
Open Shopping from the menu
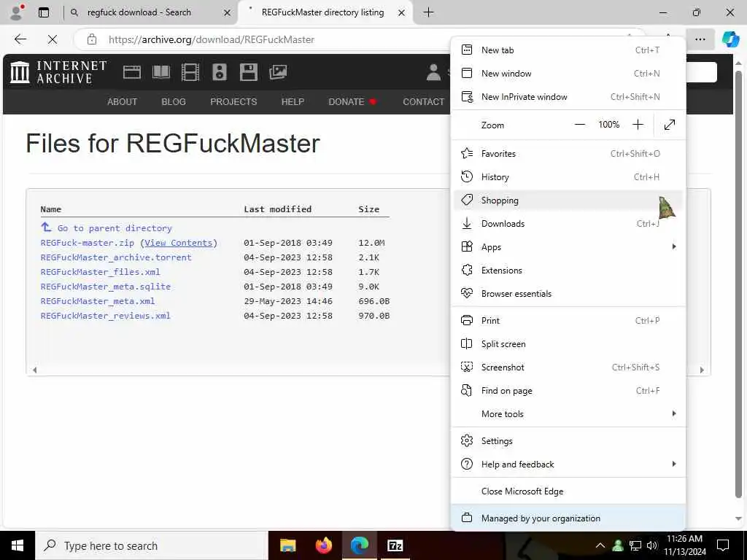568,200
